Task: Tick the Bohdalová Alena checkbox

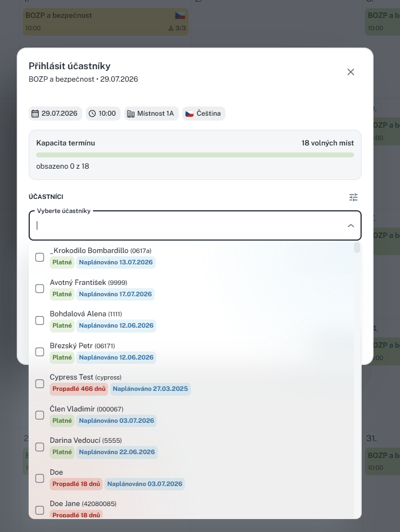Action: coord(39,320)
